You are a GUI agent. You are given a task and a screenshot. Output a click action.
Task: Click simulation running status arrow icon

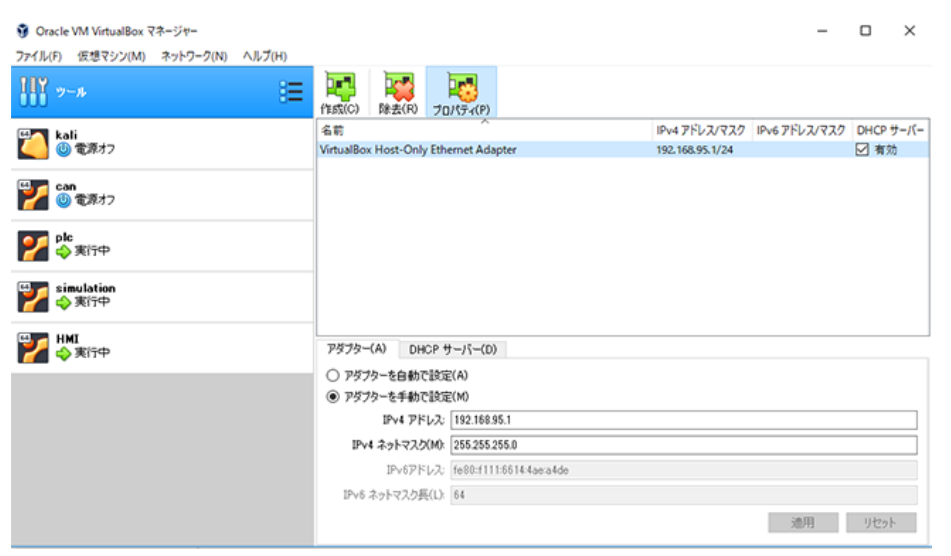tap(64, 302)
